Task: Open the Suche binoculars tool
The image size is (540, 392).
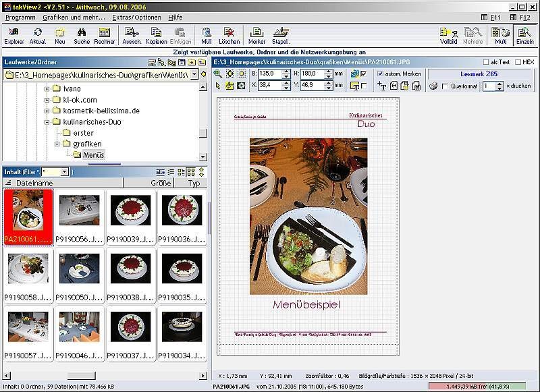Action: click(82, 35)
